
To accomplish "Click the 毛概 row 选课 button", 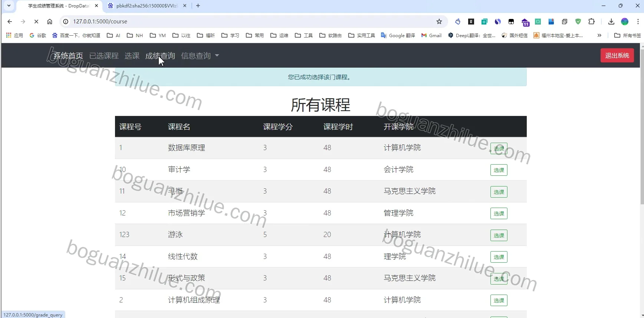I will [x=499, y=192].
